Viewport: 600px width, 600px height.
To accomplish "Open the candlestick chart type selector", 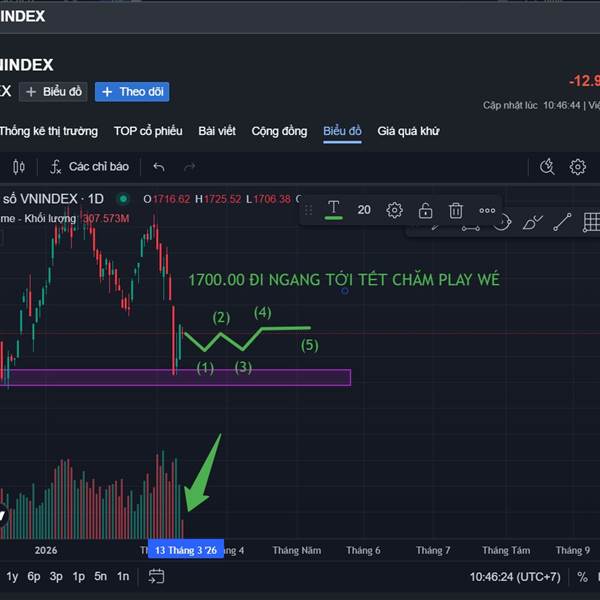I will (18, 167).
